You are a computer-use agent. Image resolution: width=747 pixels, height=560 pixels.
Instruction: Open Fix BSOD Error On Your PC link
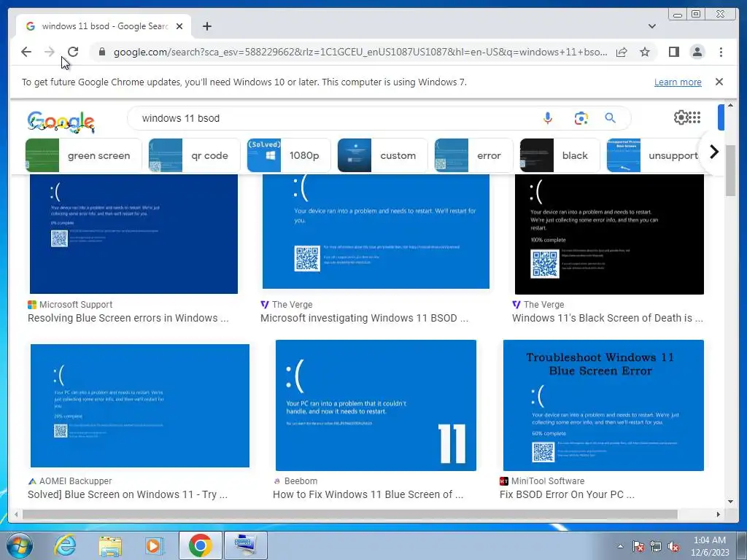click(567, 494)
